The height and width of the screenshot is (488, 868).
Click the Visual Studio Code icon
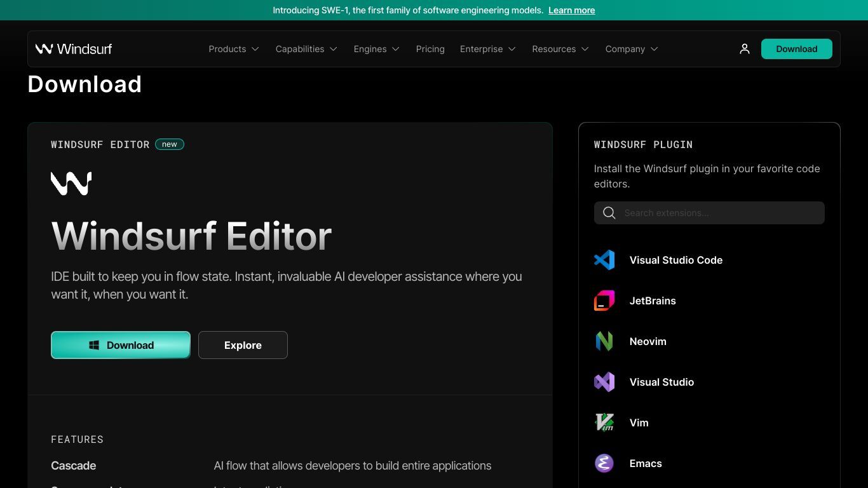pos(604,260)
